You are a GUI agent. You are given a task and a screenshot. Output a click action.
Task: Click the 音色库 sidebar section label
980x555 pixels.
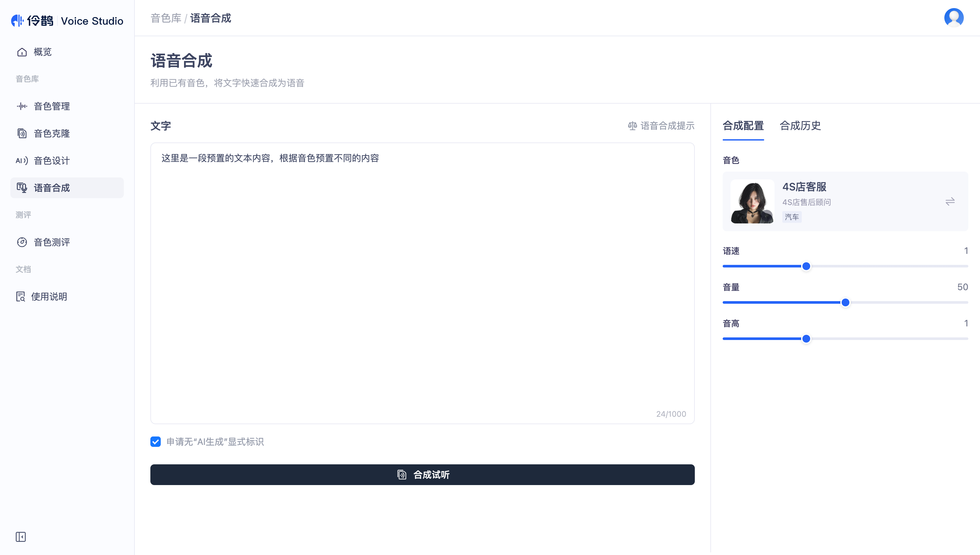tap(27, 79)
